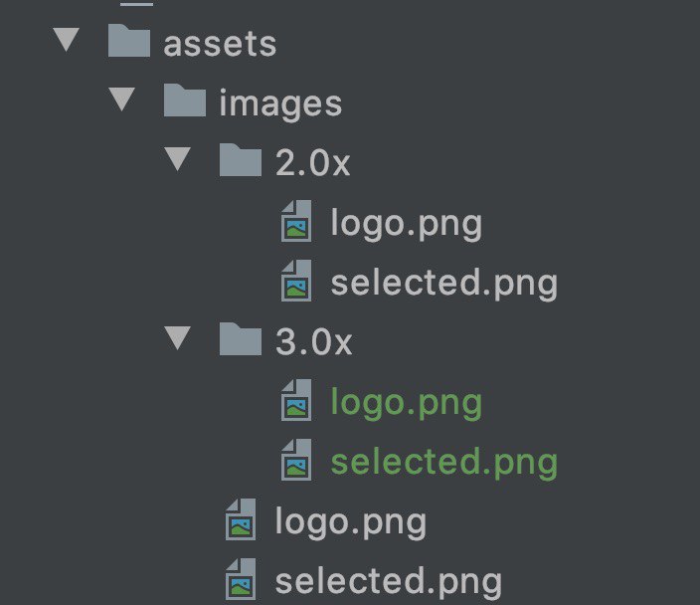Click image icon of green logo.png
This screenshot has height=605, width=700.
pos(296,400)
